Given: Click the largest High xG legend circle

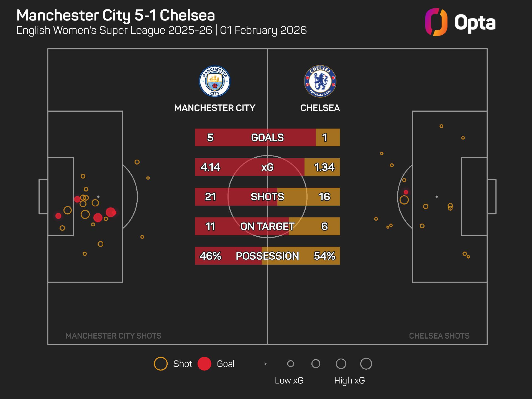Looking at the screenshot, I should click(366, 364).
